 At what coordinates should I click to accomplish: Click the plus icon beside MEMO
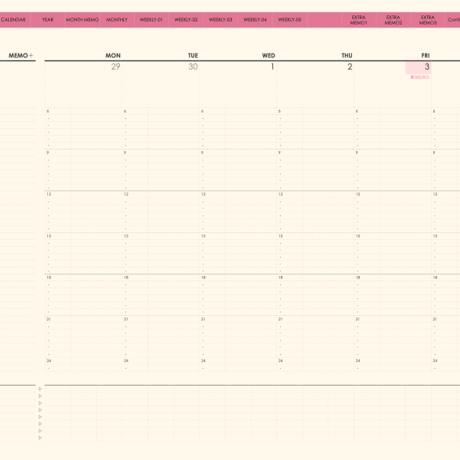31,55
